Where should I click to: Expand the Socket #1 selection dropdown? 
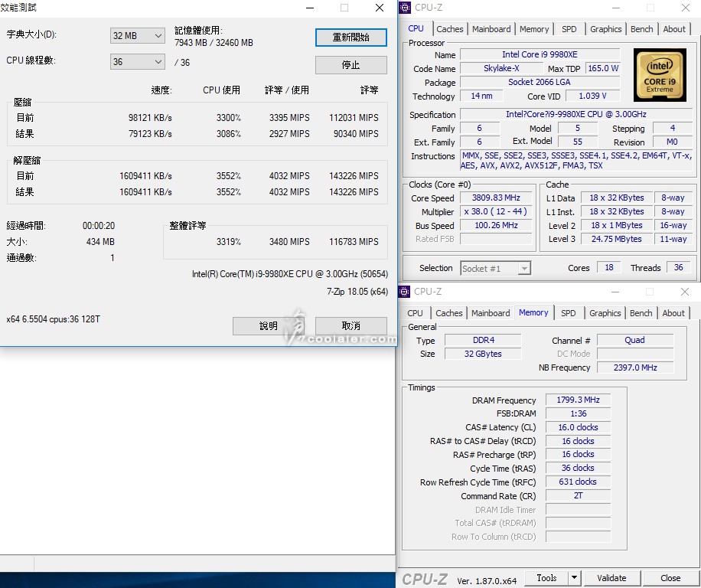525,268
